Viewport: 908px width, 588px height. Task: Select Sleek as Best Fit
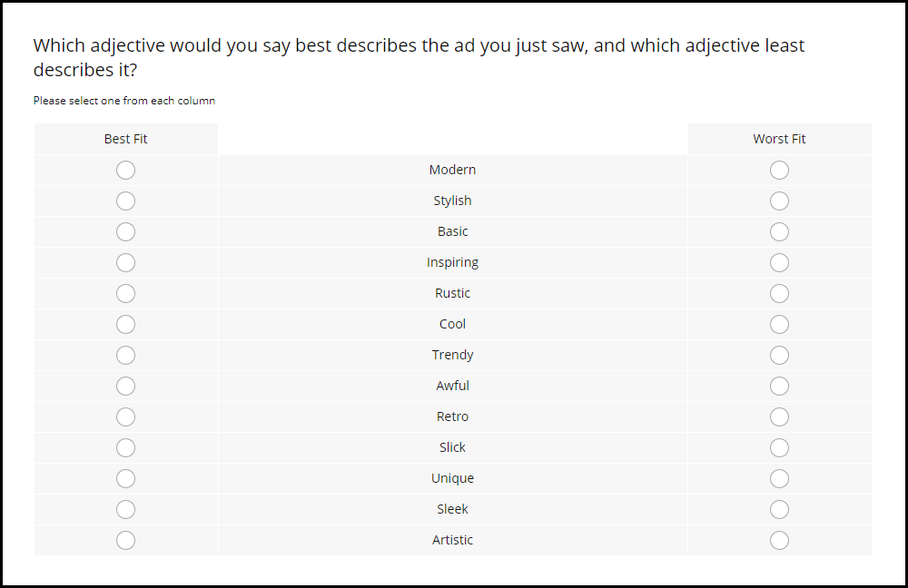click(125, 509)
